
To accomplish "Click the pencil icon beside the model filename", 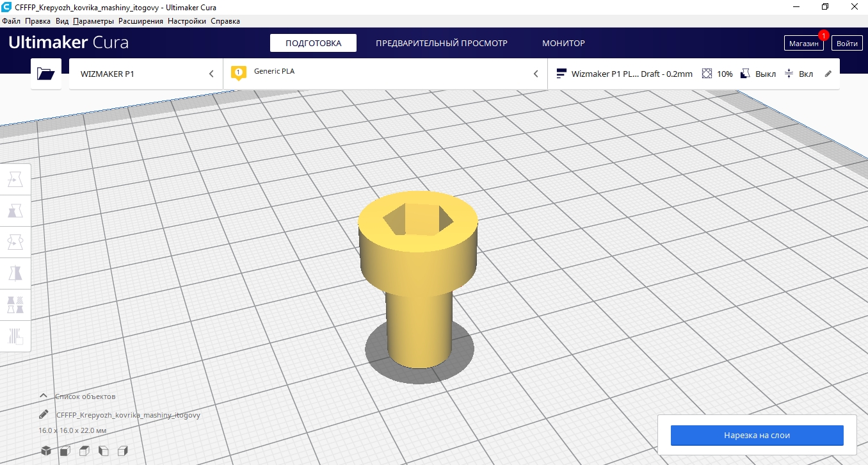I will point(44,414).
